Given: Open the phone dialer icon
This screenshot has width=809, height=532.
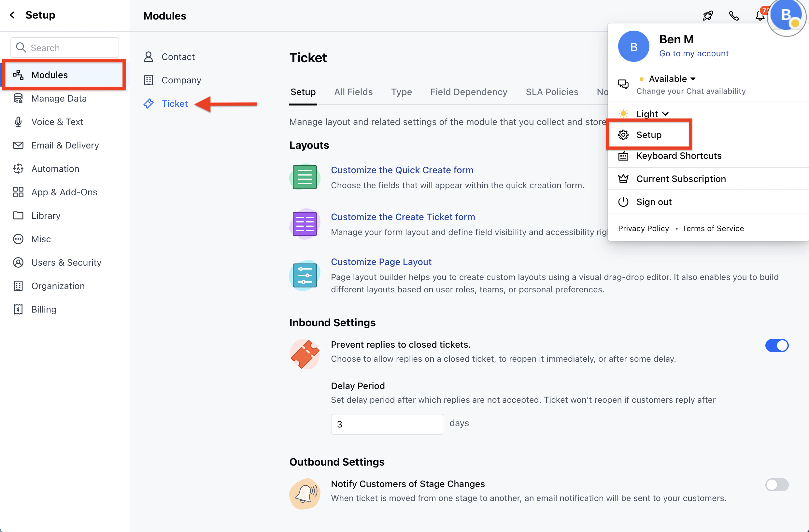Looking at the screenshot, I should [734, 16].
